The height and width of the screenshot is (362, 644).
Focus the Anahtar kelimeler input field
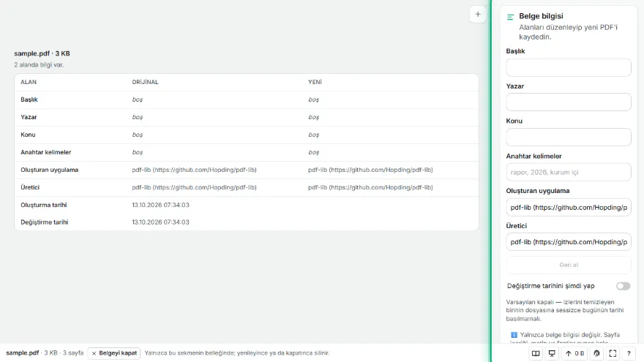(569, 172)
